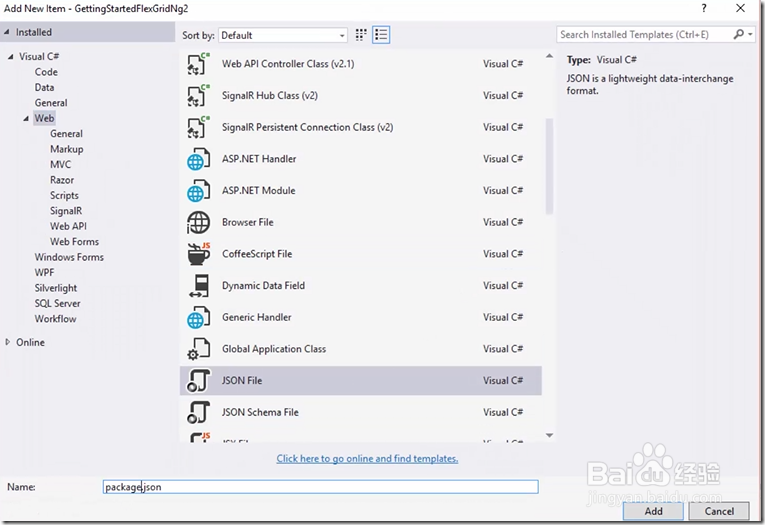Viewport: 765px width, 525px height.
Task: Click the JSON File template icon
Action: 199,381
